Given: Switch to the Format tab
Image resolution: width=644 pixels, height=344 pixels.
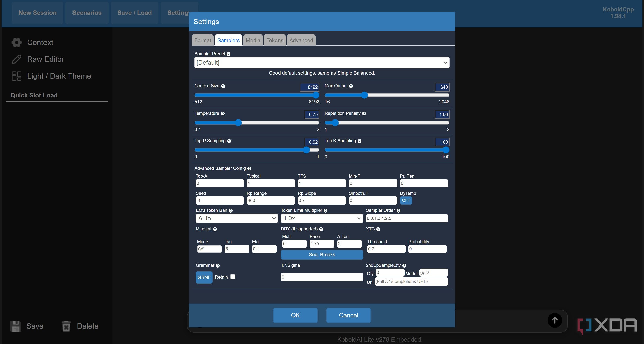Looking at the screenshot, I should click(x=203, y=40).
